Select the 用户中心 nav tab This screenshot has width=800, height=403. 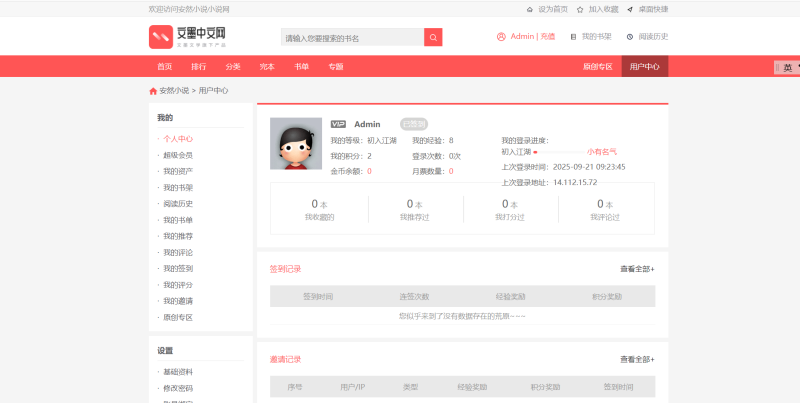[644, 66]
